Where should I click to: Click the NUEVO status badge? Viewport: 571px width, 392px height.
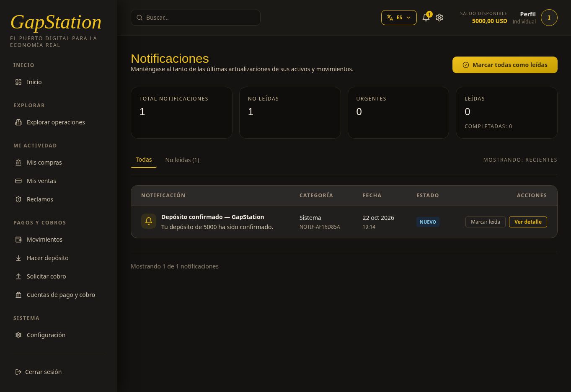point(428,222)
